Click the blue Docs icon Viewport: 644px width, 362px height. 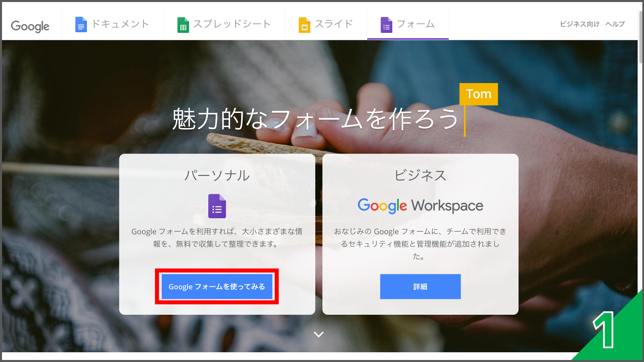[x=81, y=24]
